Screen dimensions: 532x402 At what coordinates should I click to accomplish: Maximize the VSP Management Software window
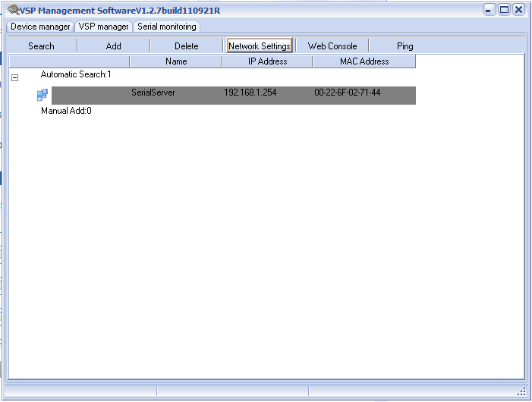coord(504,10)
